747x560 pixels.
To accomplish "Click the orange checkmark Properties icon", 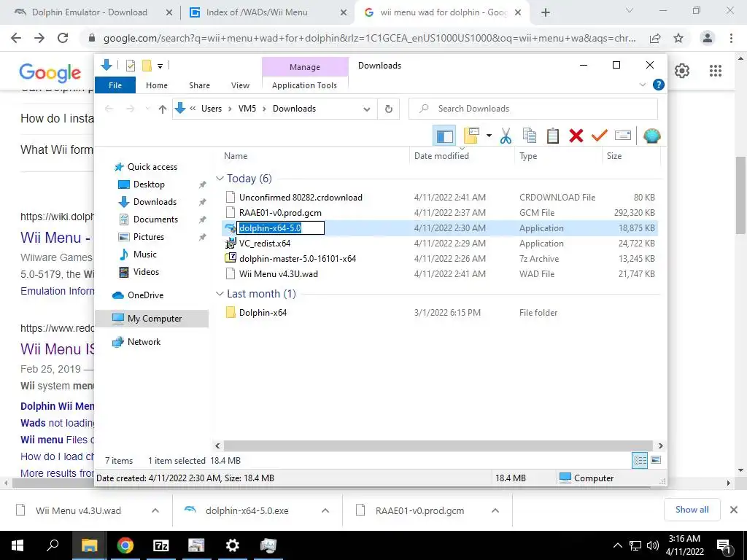I will (600, 136).
